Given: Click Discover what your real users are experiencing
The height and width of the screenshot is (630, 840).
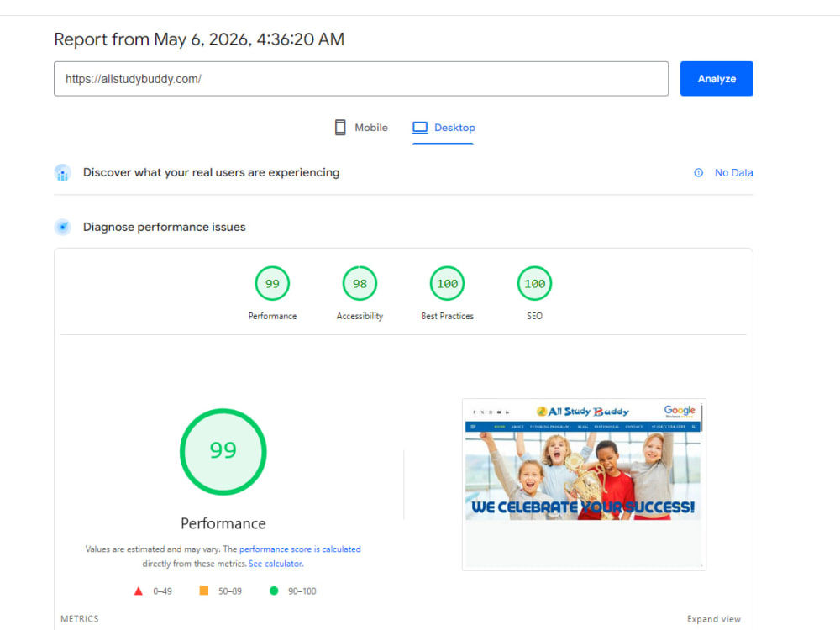Looking at the screenshot, I should click(x=211, y=172).
